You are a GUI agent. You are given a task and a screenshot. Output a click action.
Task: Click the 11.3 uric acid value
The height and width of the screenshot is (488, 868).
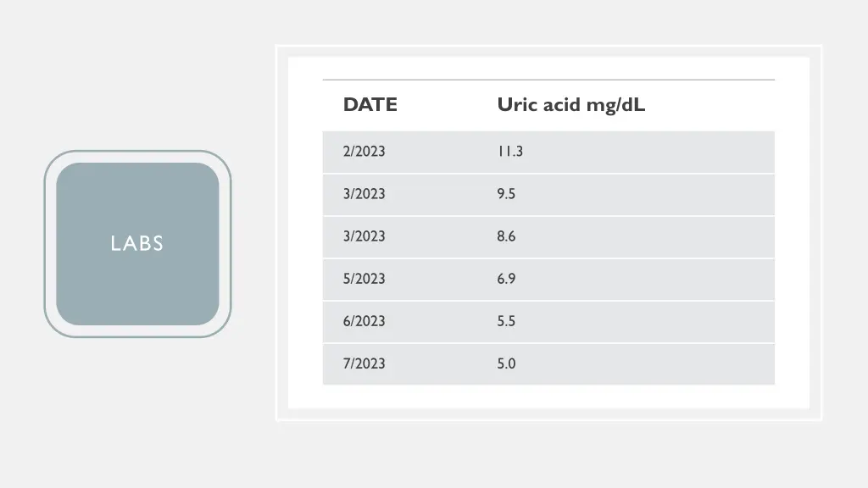(x=509, y=151)
